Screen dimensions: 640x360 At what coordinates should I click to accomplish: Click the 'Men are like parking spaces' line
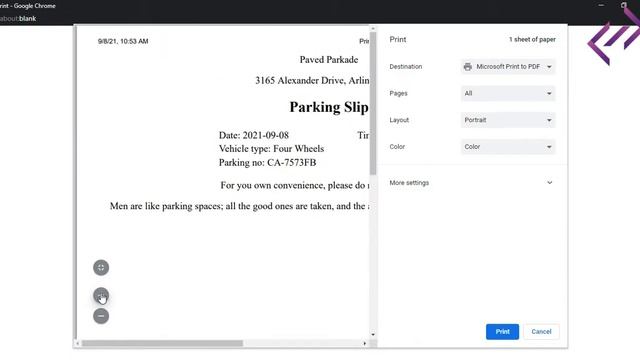click(x=240, y=206)
